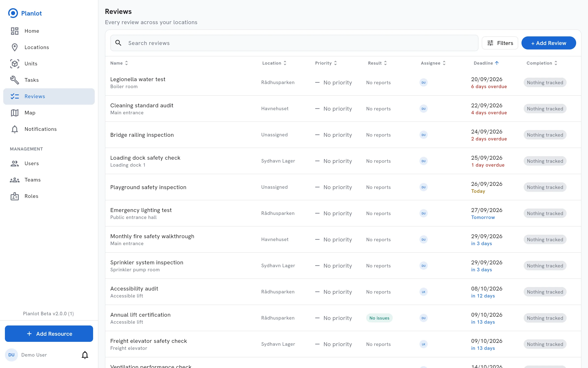Sort by Name column
The image size is (588, 368).
pos(119,63)
